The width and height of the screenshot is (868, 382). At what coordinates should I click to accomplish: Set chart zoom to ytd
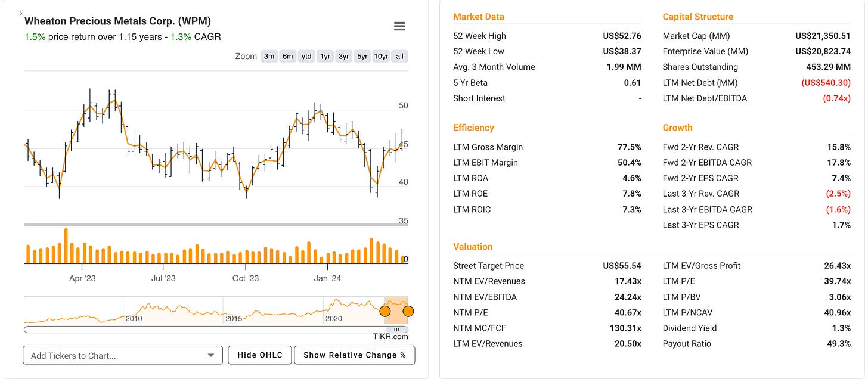pyautogui.click(x=306, y=57)
